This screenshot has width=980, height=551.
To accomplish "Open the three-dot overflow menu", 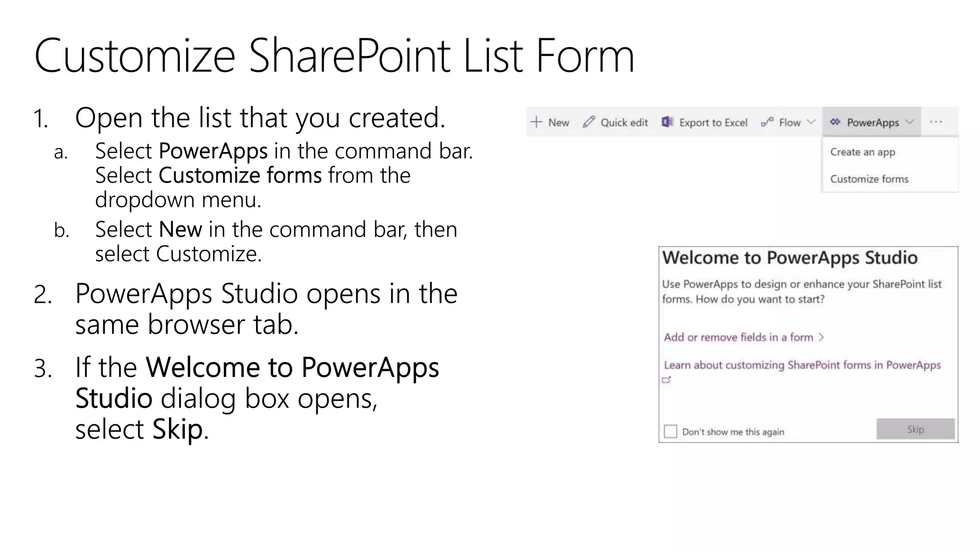I will (936, 122).
